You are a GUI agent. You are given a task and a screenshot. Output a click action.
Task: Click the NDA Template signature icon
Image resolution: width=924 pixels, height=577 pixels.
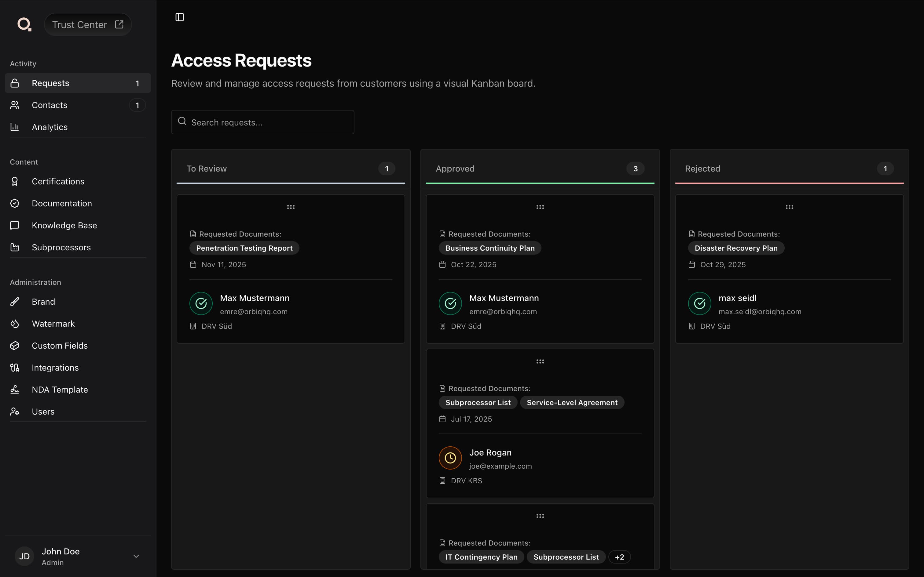click(14, 390)
